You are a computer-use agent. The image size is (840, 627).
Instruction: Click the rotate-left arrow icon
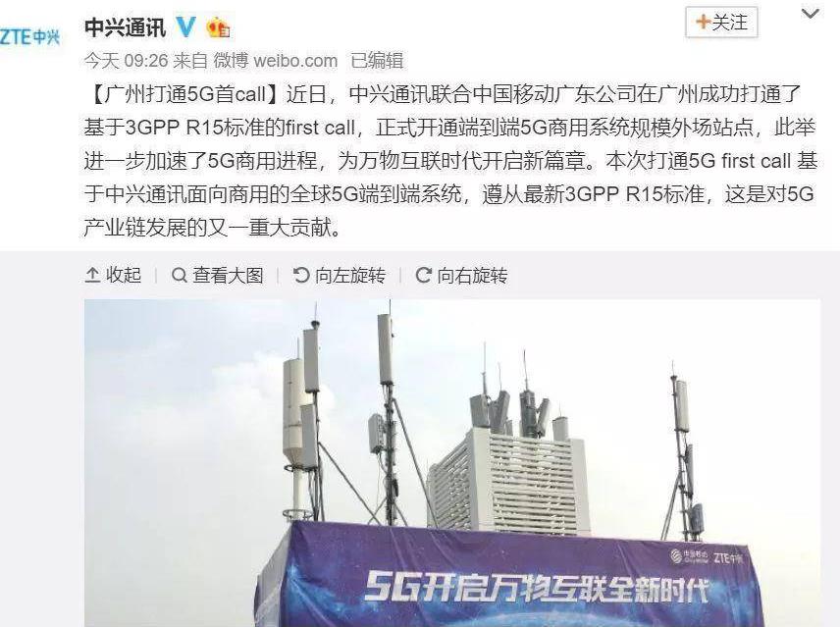(301, 275)
